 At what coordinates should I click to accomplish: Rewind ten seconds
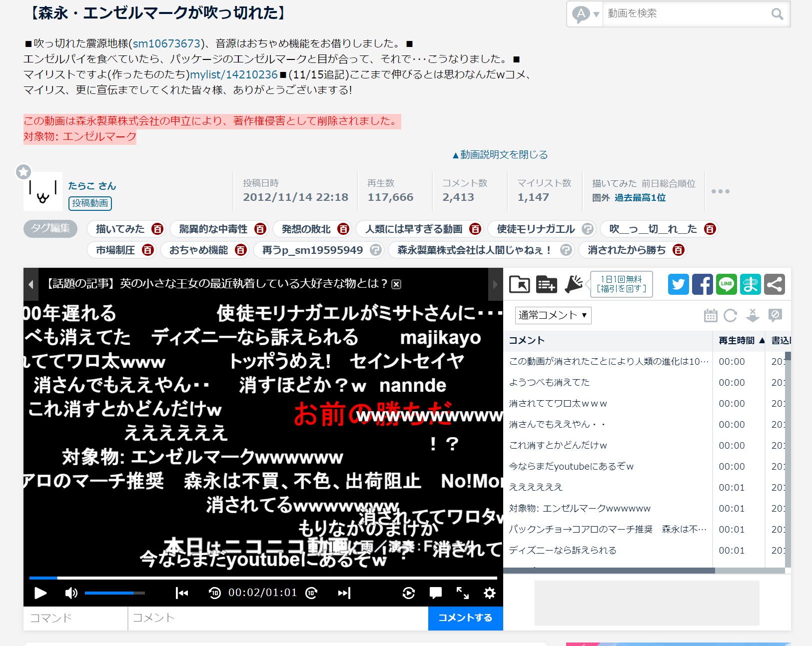pos(215,593)
